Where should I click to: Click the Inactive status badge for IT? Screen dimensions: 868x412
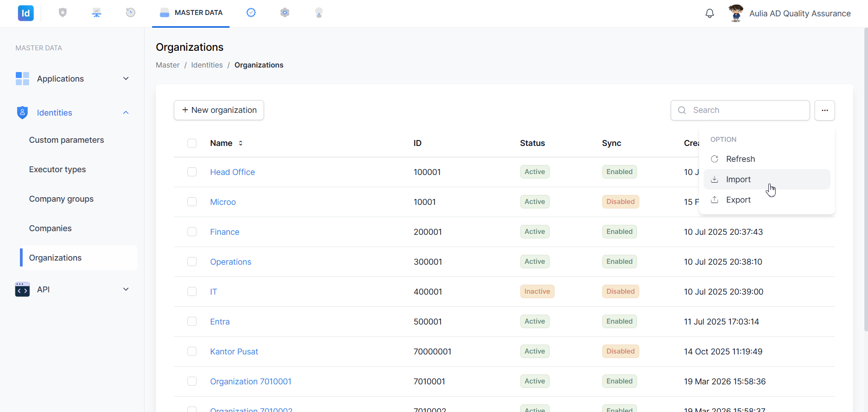pos(537,291)
